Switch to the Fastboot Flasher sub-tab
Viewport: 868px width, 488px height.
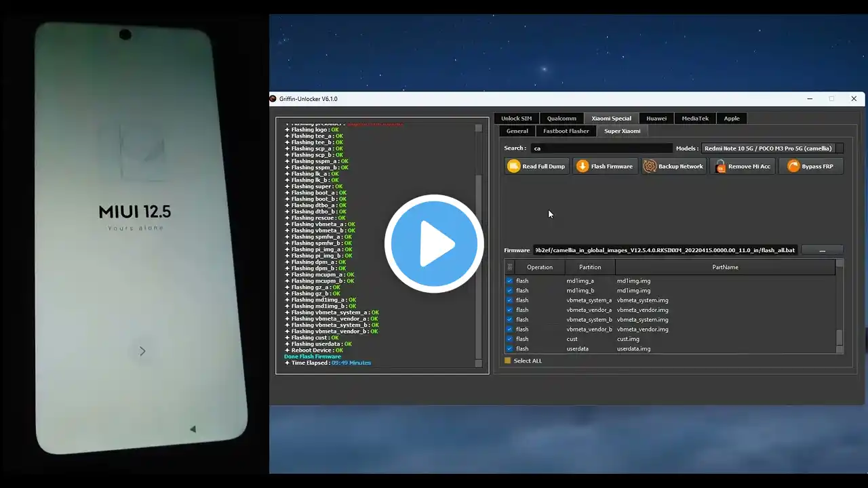coord(566,131)
